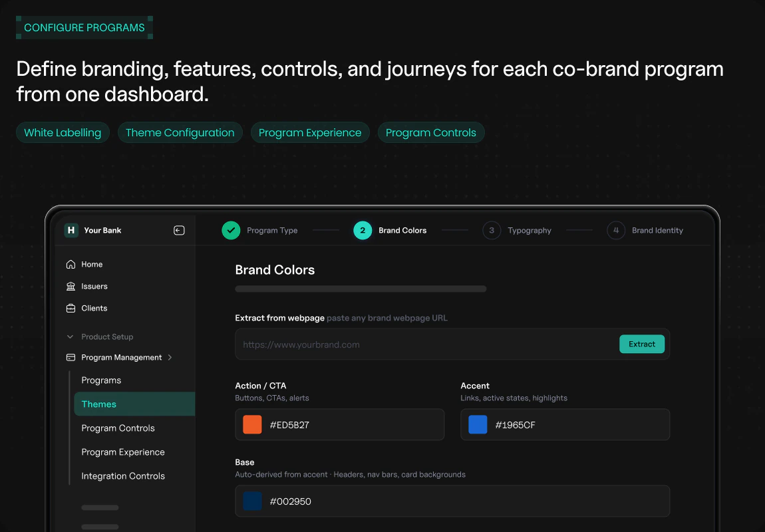Click step 4 circle for Brand Identity
The width and height of the screenshot is (765, 532).
click(x=616, y=230)
